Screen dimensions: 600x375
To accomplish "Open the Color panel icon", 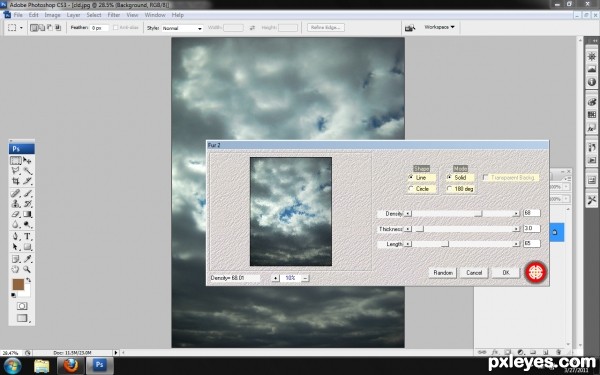I will point(592,102).
